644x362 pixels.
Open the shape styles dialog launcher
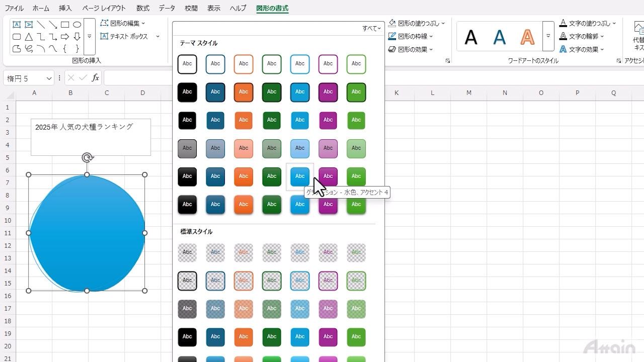click(x=448, y=61)
